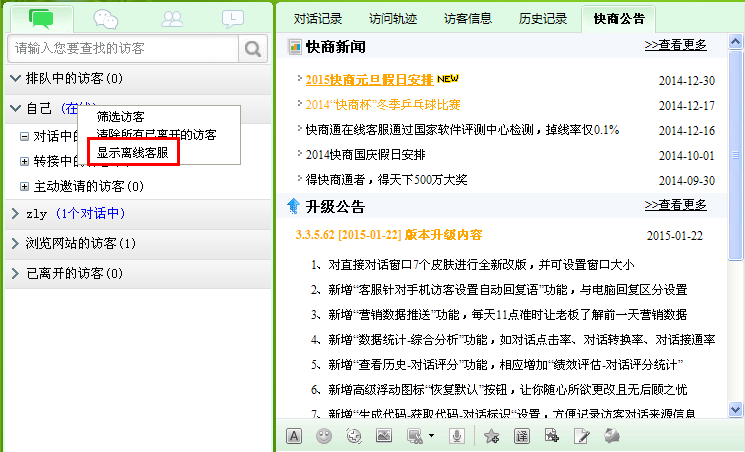Click the send image icon
Image resolution: width=745 pixels, height=452 pixels.
(x=383, y=435)
